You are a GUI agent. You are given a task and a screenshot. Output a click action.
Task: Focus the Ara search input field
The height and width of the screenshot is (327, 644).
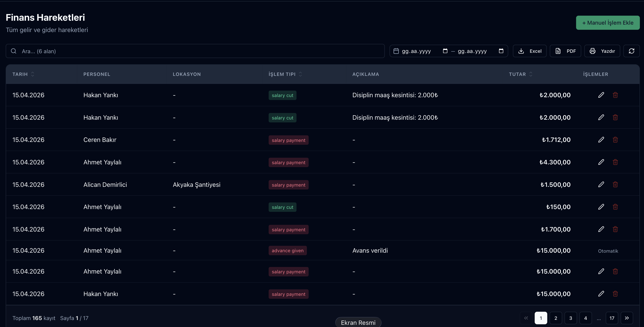pos(195,51)
